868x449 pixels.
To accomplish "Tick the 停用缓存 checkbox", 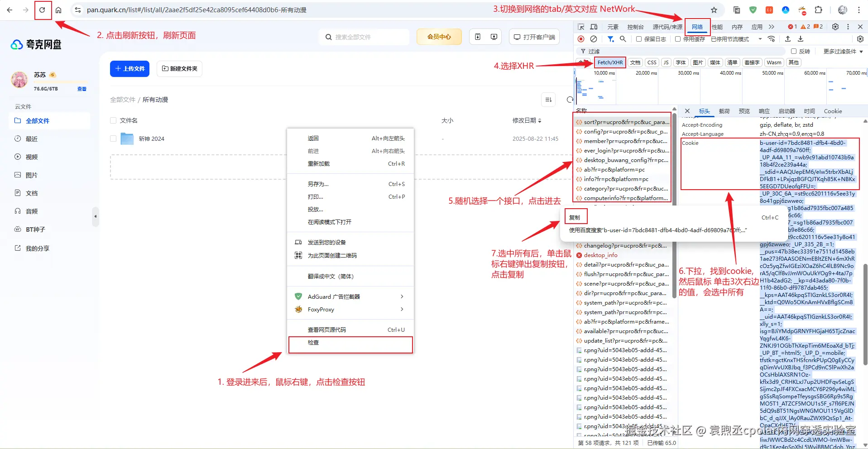I will pyautogui.click(x=678, y=39).
